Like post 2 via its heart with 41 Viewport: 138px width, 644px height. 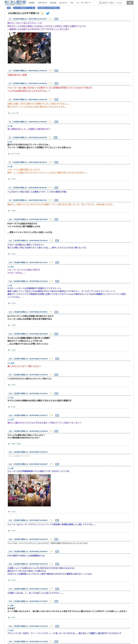click(x=50, y=71)
